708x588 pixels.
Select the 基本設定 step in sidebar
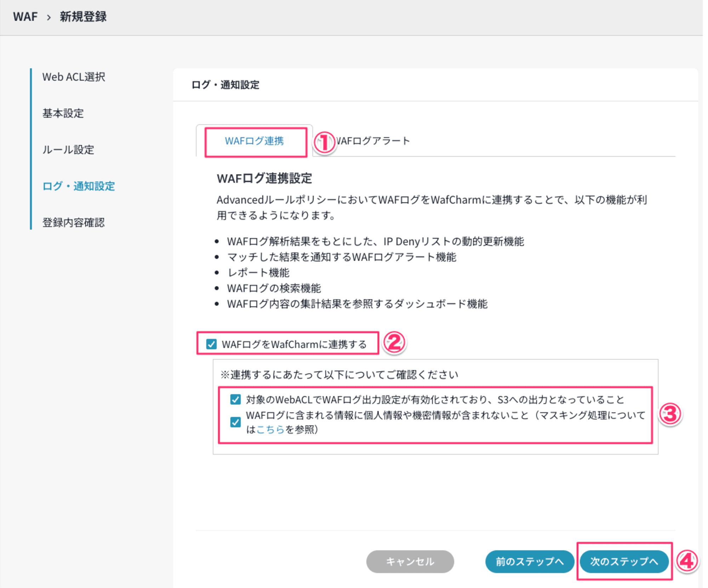click(63, 113)
